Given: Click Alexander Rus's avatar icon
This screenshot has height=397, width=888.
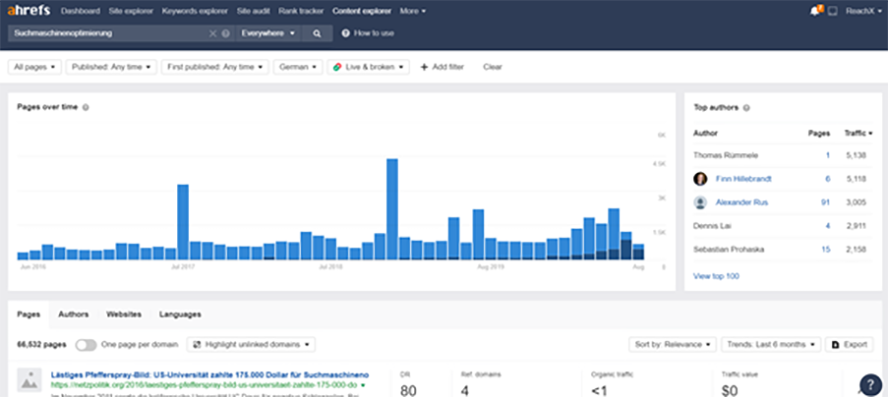Looking at the screenshot, I should click(x=701, y=202).
